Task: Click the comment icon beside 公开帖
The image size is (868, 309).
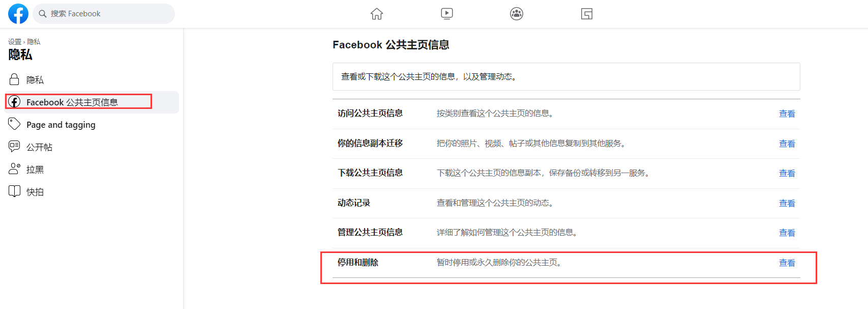Action: tap(14, 147)
